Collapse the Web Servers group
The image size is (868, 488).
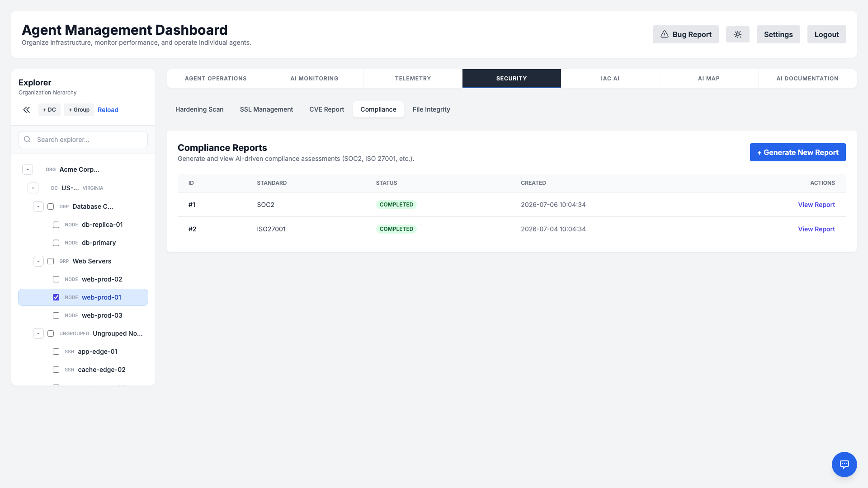38,261
